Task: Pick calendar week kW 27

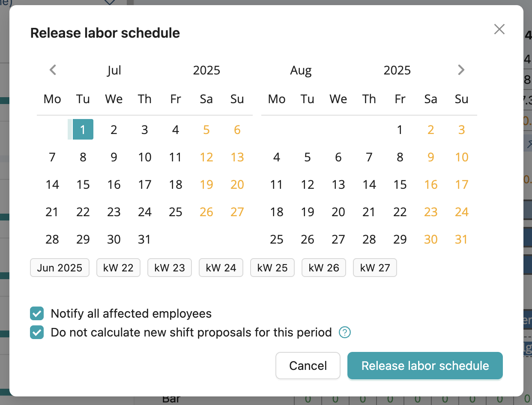Action: coord(375,268)
